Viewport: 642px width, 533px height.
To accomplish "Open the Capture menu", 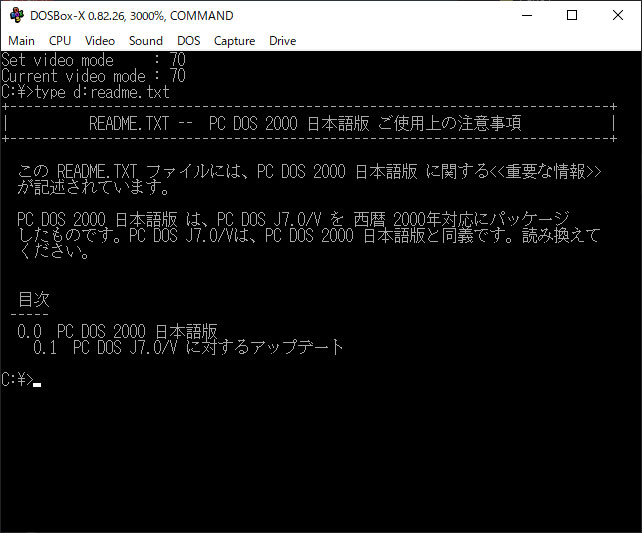I will (x=234, y=41).
